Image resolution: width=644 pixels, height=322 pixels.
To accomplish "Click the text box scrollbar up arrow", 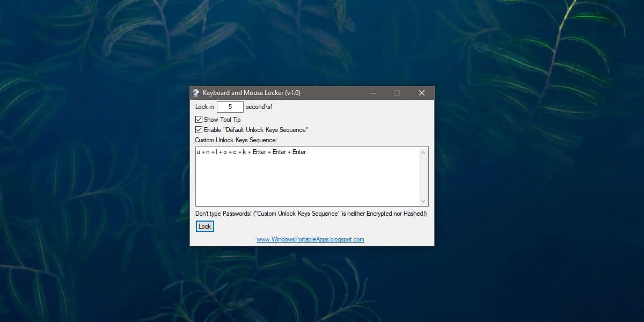I will coord(424,152).
